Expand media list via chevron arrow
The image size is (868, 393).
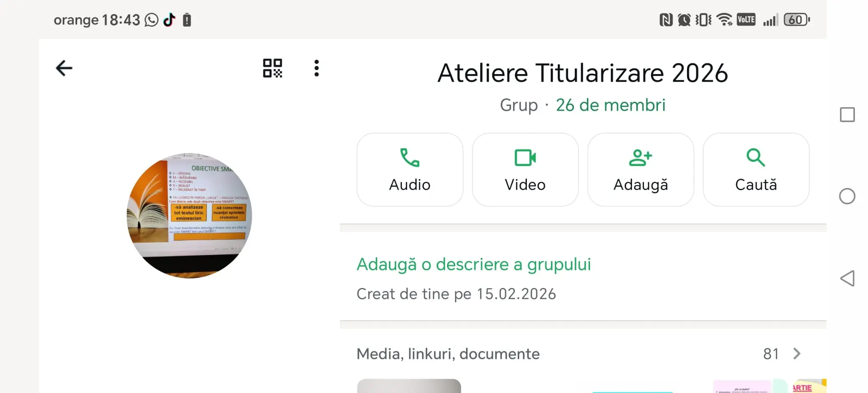[796, 354]
